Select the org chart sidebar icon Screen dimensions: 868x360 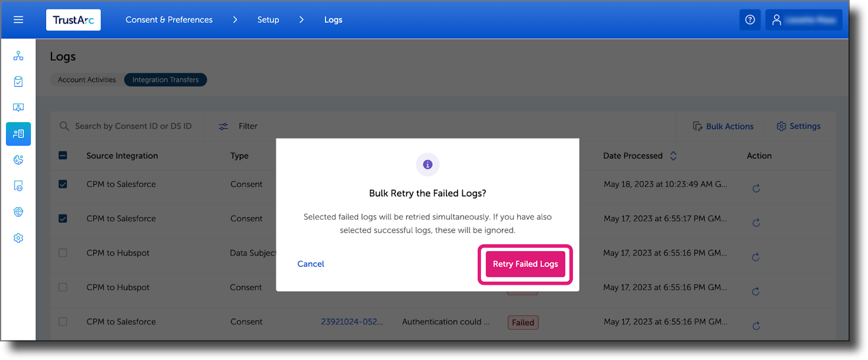tap(18, 55)
